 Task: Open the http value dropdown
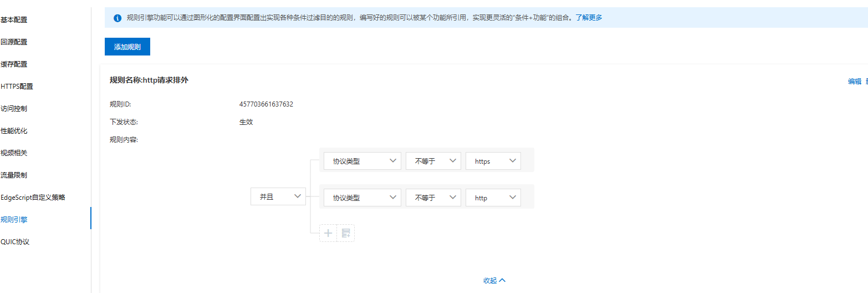493,198
